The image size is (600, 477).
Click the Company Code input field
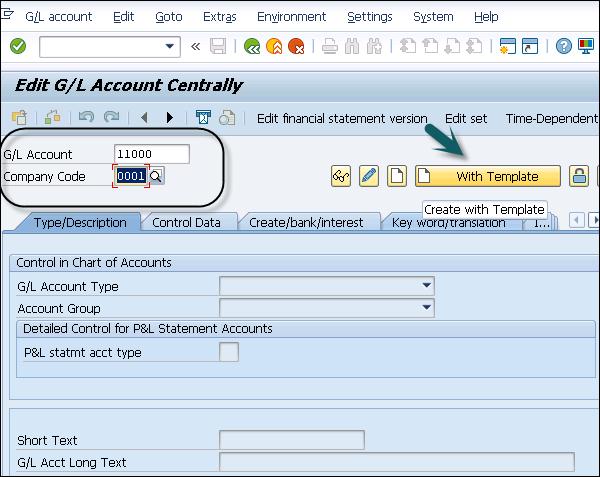tap(131, 176)
